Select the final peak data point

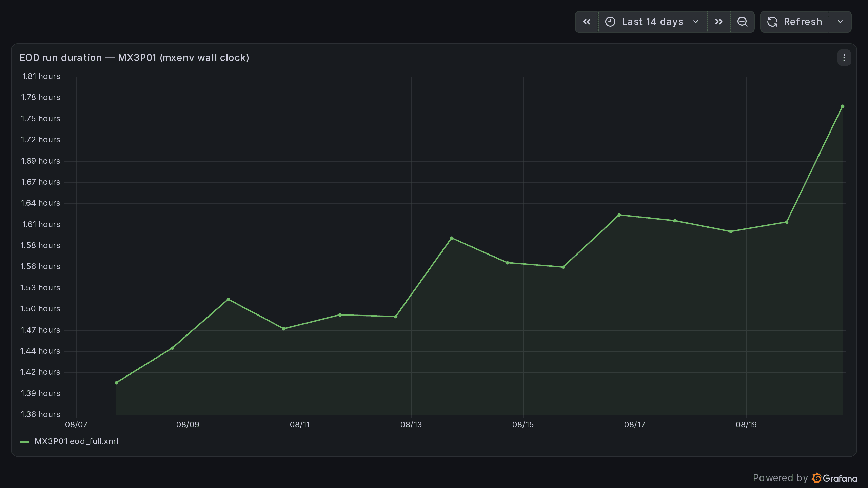pyautogui.click(x=843, y=106)
